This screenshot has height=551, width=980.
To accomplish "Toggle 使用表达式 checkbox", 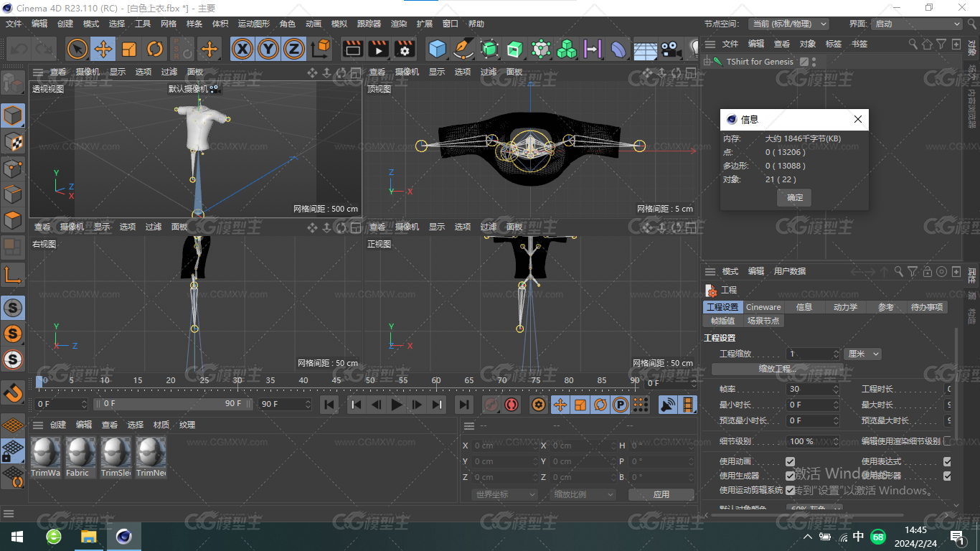I will click(947, 461).
